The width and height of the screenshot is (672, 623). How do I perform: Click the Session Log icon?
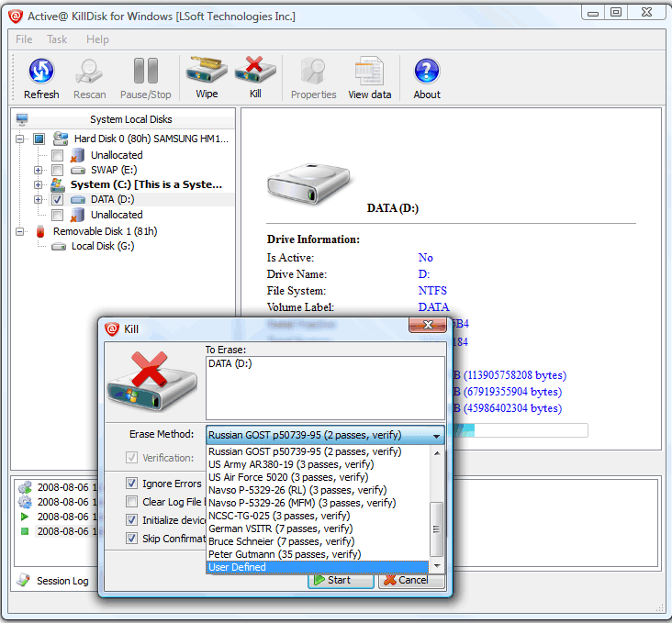coord(24,580)
